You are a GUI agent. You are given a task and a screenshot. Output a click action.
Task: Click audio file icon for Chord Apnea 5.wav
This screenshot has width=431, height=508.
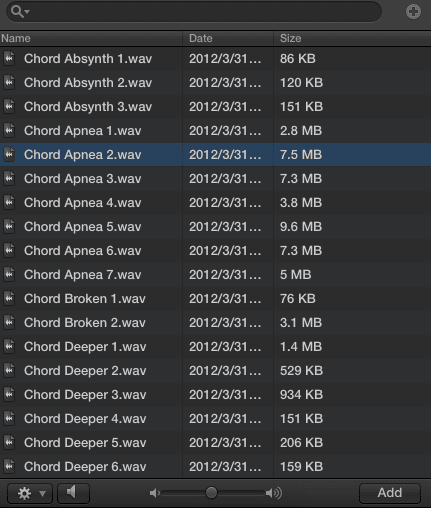[9, 227]
